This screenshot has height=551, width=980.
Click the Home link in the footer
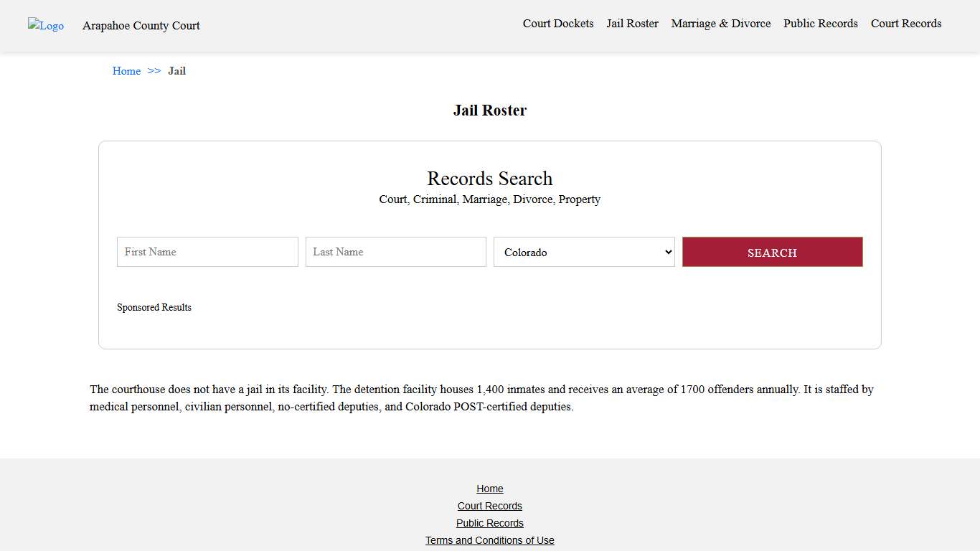click(x=490, y=489)
